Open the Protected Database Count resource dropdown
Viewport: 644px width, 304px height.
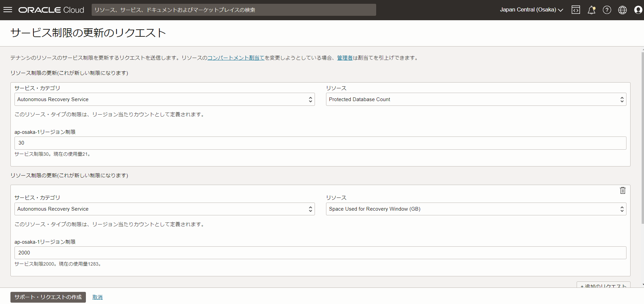point(476,99)
